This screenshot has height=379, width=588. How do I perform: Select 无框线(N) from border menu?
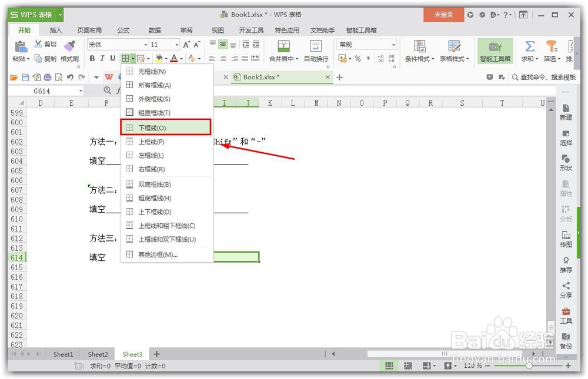[x=167, y=71]
